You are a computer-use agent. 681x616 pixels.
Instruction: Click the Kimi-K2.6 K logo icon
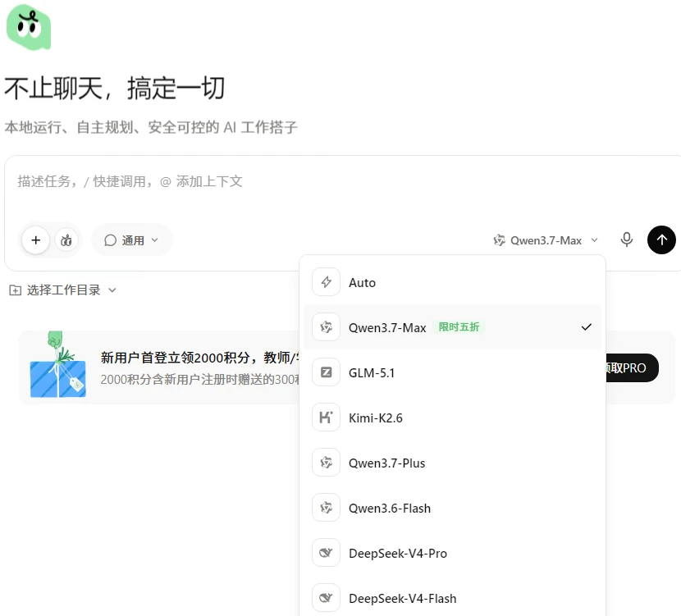[327, 418]
